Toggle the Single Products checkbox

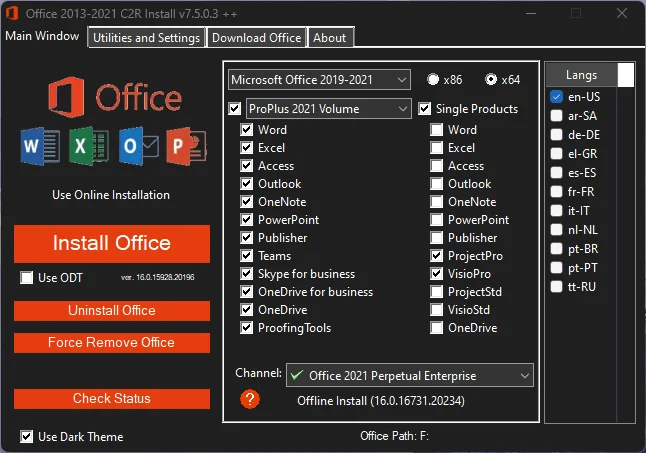pyautogui.click(x=425, y=109)
